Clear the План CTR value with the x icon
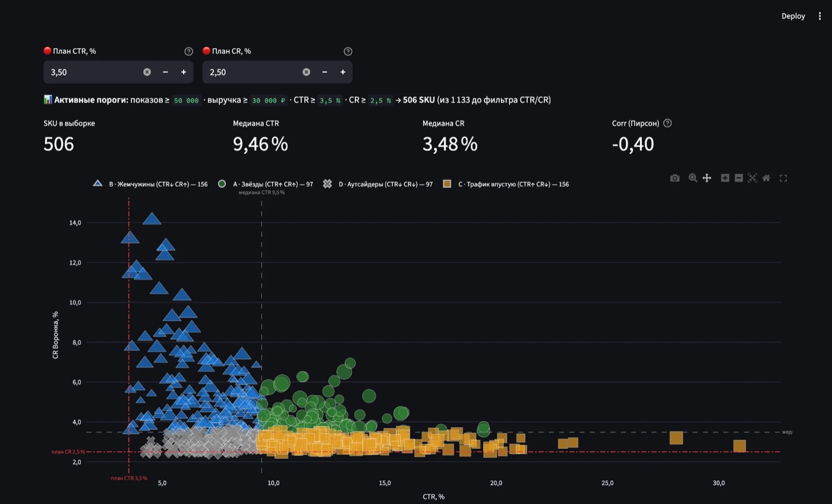 point(147,72)
